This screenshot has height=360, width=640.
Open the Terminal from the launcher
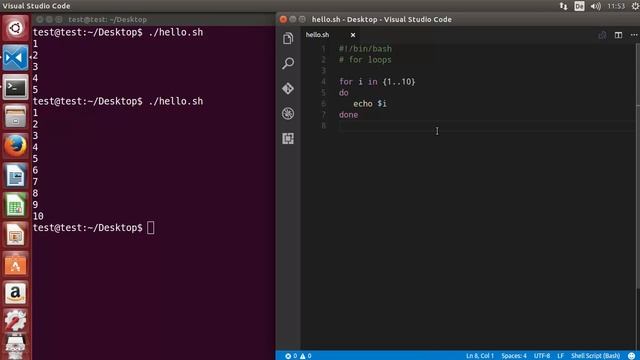[16, 87]
